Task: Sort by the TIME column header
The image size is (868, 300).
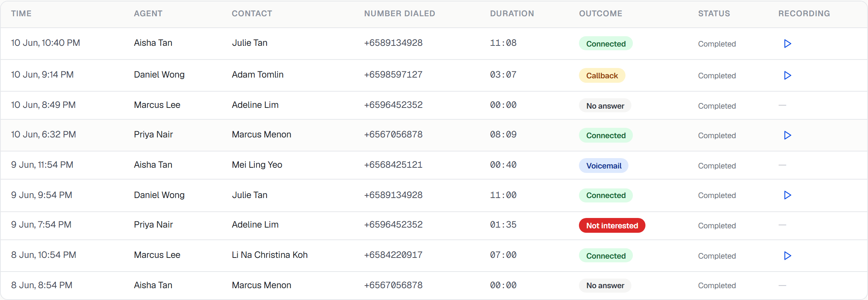Action: (21, 14)
